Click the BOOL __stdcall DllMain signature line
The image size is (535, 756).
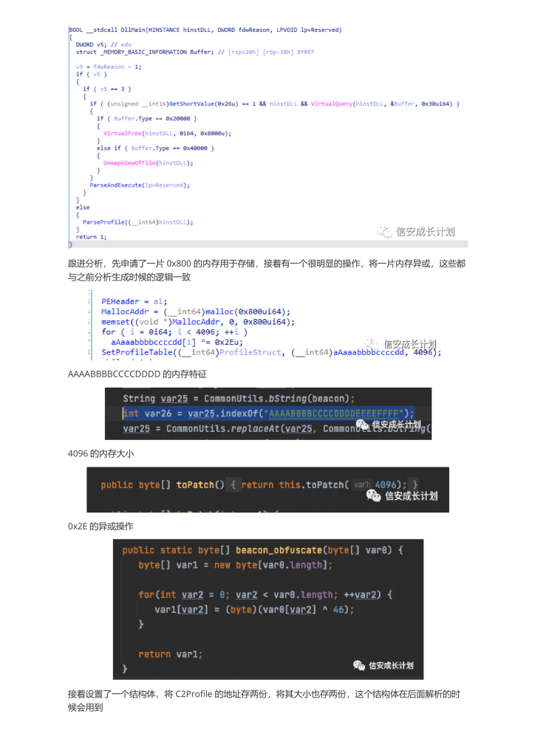click(205, 30)
